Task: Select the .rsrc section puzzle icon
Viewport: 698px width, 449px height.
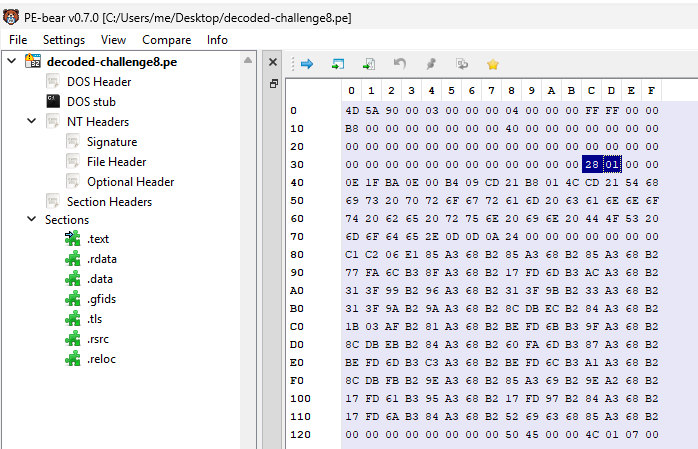Action: (x=72, y=338)
